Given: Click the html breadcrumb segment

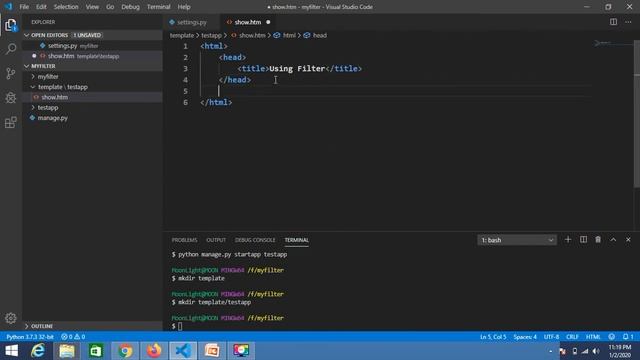Looking at the screenshot, I should coord(289,36).
